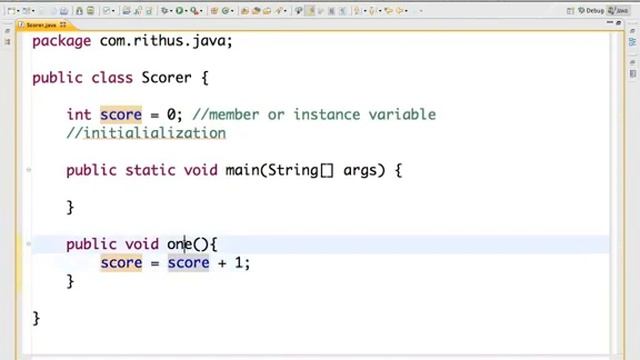
Task: Click the second icon in left sidebar
Action: click(7, 42)
